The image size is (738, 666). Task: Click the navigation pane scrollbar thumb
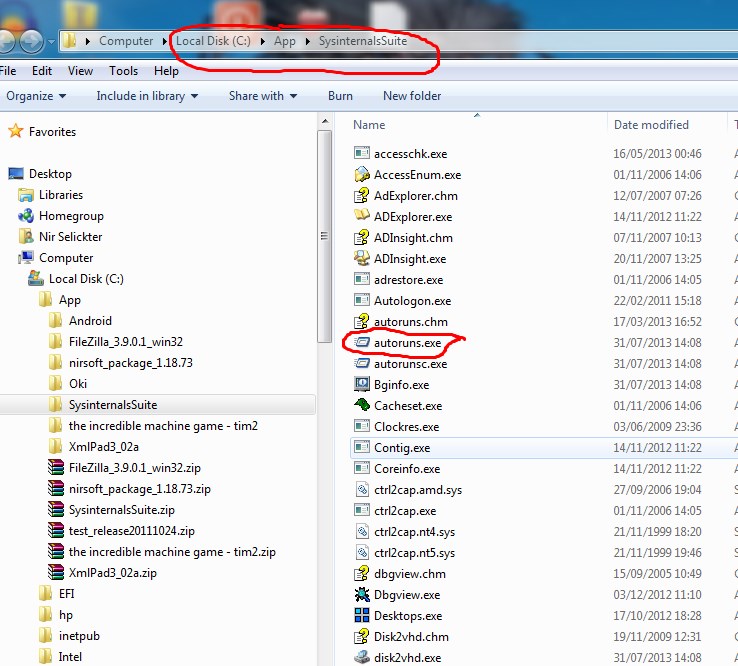(324, 236)
